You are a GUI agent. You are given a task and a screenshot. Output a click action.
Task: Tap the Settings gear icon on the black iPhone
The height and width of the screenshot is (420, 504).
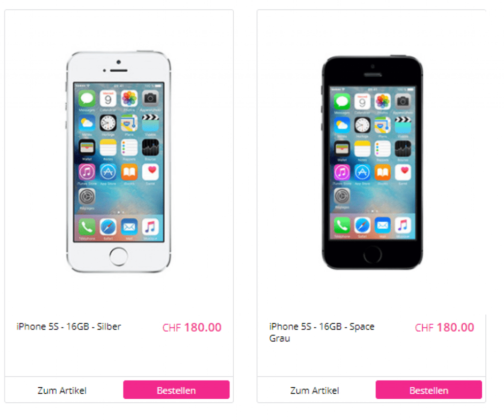342,196
